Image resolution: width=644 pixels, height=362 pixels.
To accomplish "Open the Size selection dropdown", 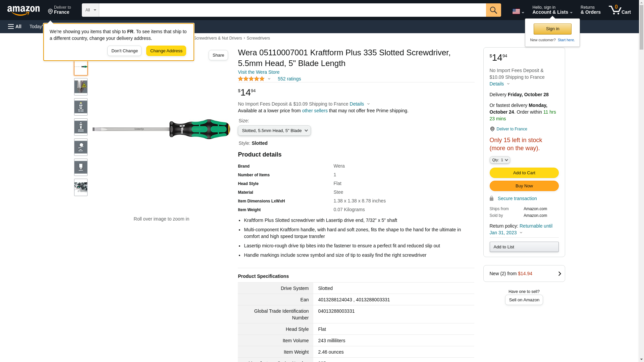I will coord(274,130).
